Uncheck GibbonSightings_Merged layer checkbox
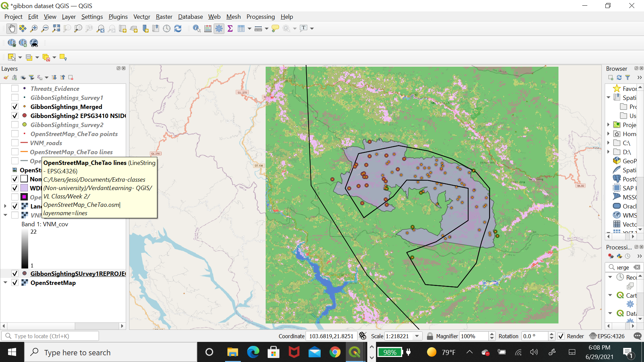This screenshot has height=362, width=644. point(15,107)
